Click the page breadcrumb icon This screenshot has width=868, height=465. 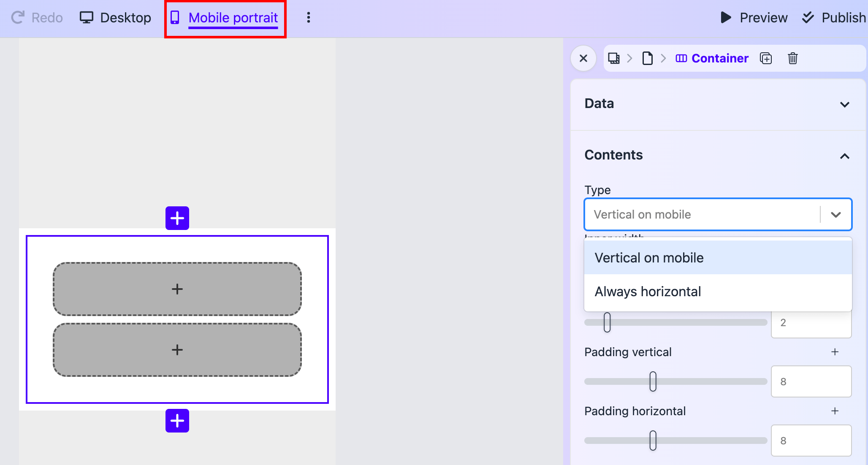click(647, 58)
